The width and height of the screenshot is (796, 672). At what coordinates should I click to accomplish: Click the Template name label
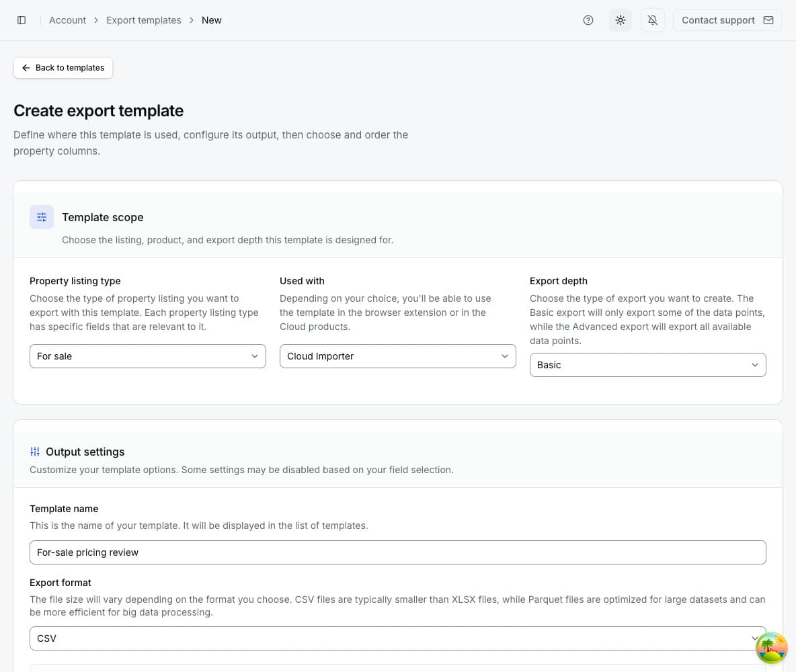[64, 509]
